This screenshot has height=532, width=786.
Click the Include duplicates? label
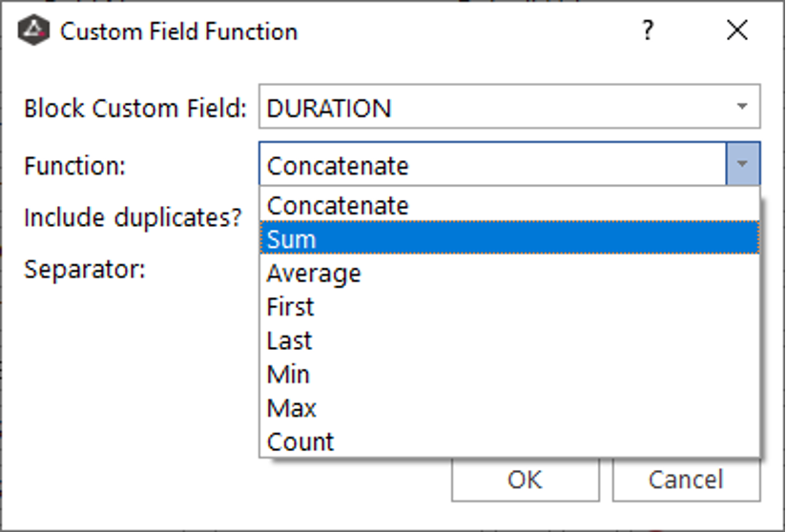pos(133,217)
